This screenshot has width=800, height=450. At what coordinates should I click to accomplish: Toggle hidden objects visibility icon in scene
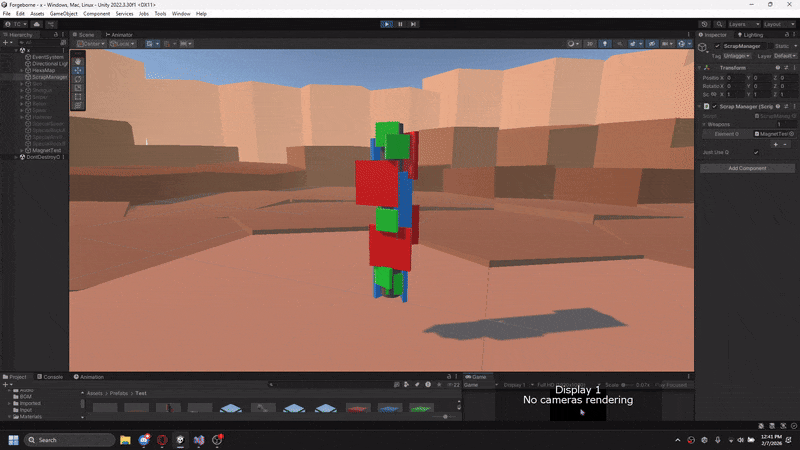pyautogui.click(x=652, y=44)
